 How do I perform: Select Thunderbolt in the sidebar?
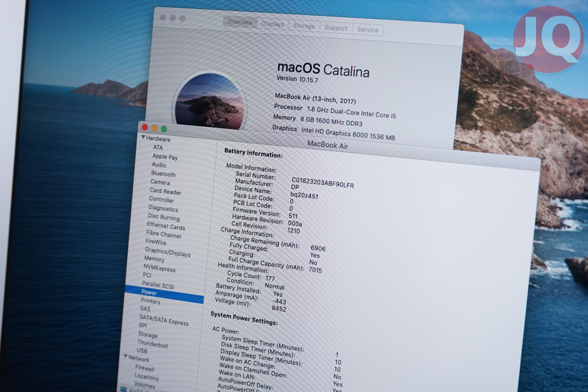[x=152, y=344]
